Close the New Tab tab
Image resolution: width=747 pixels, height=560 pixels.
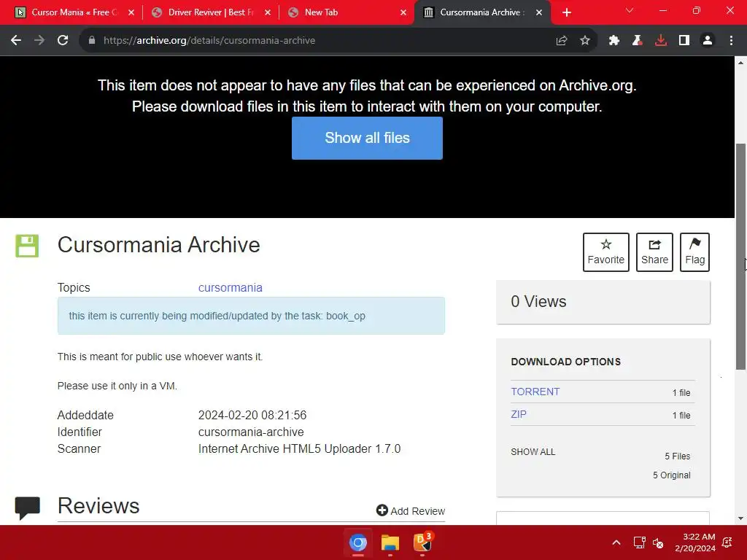click(403, 13)
